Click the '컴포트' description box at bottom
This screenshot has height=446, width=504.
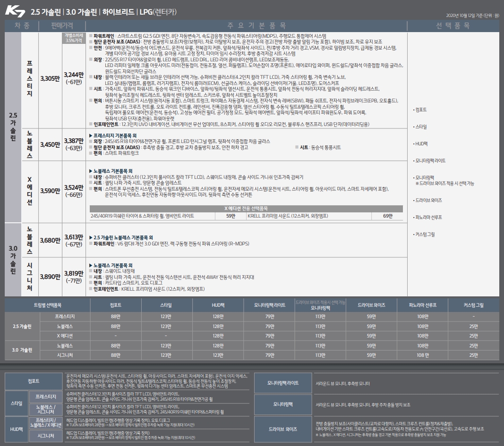(x=34, y=381)
